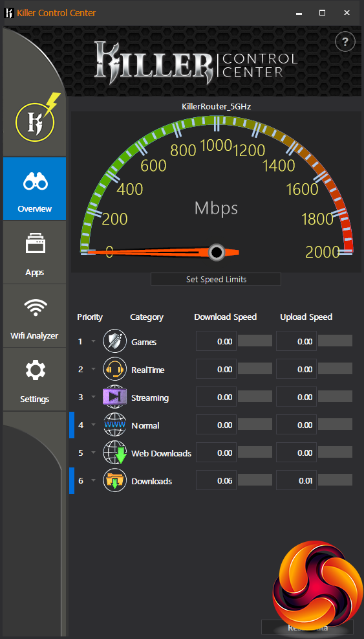Screen dimensions: 364x639
Task: Click the Normal category label
Action: coord(145,425)
